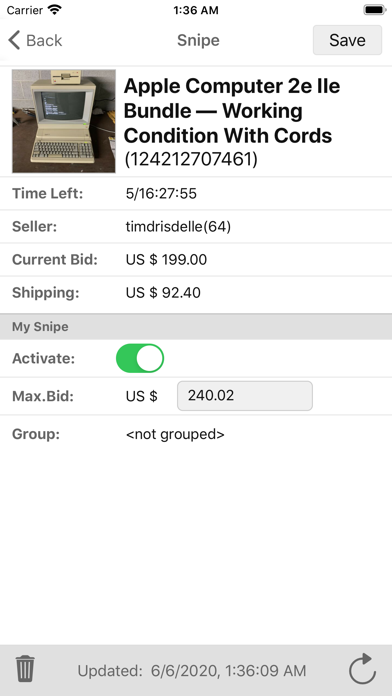Tap the Wi-Fi status icon
392x696 pixels.
[x=55, y=10]
